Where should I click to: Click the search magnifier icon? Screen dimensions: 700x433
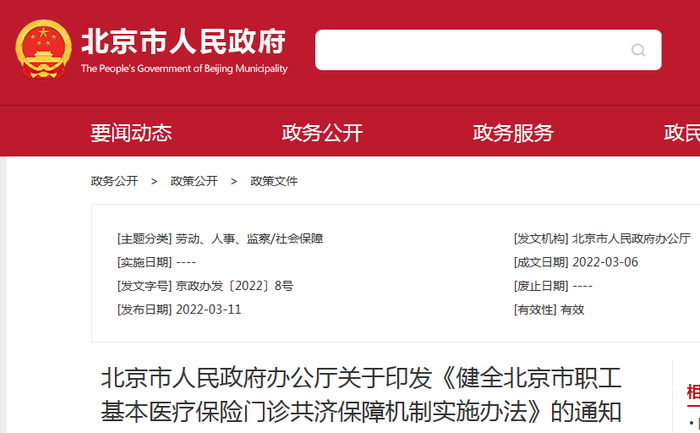click(x=638, y=50)
